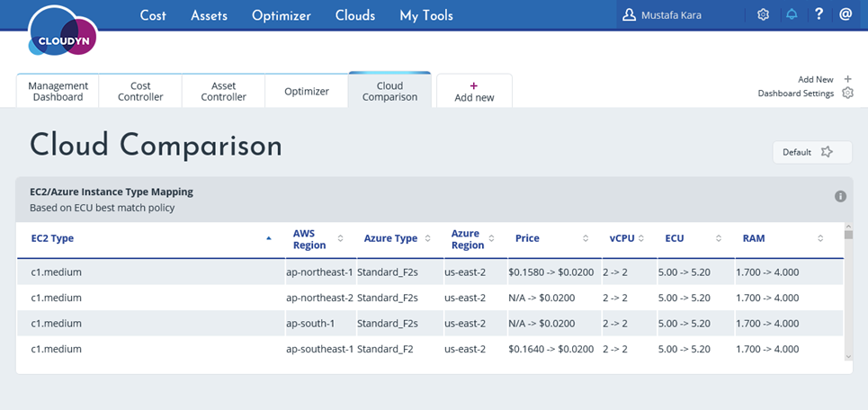Open the Optimizer menu in top bar
This screenshot has height=410, width=868.
[282, 15]
